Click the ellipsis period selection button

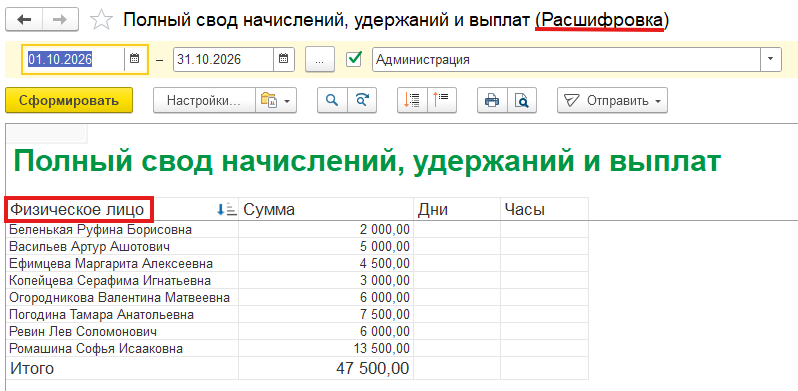[320, 59]
